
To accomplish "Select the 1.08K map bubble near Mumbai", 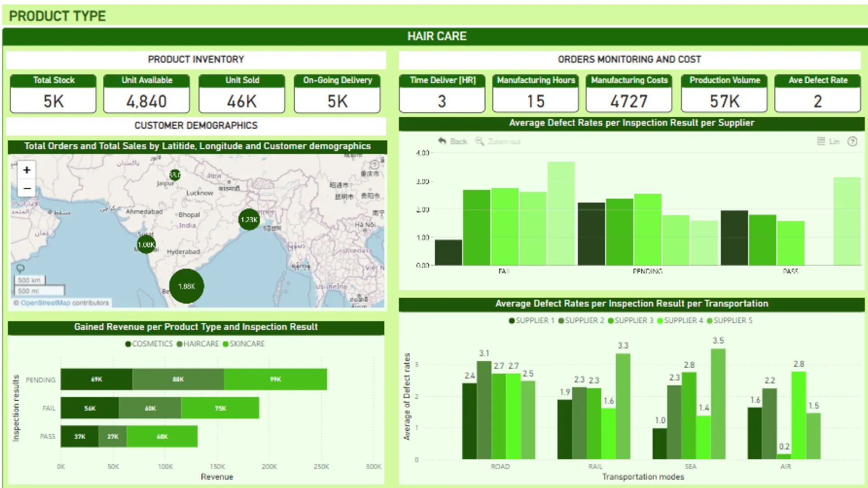I will pyautogui.click(x=146, y=244).
